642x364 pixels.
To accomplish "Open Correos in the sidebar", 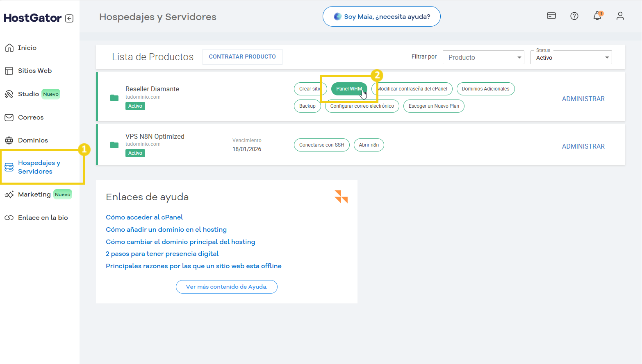I will coord(31,118).
